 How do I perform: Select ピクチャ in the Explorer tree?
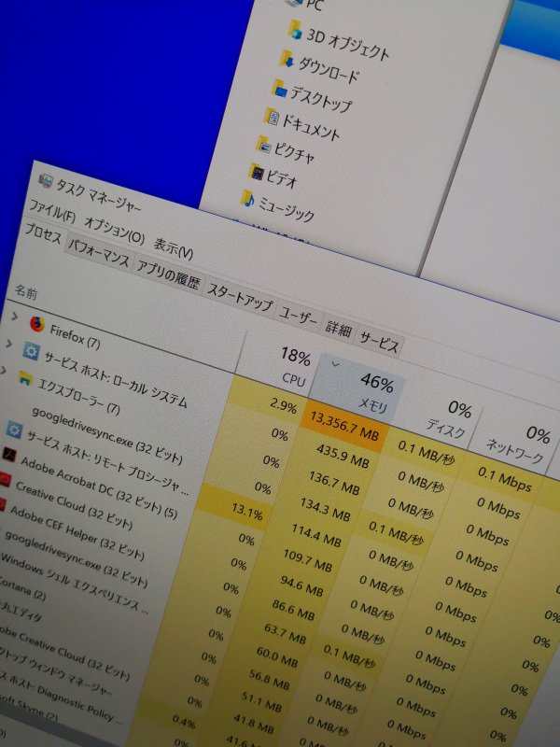click(x=294, y=153)
